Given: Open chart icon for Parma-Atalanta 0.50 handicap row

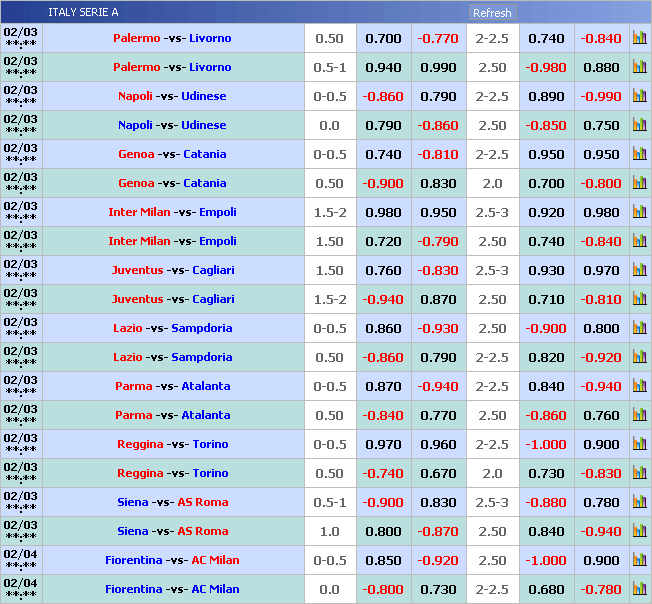Looking at the screenshot, I should click(x=639, y=415).
